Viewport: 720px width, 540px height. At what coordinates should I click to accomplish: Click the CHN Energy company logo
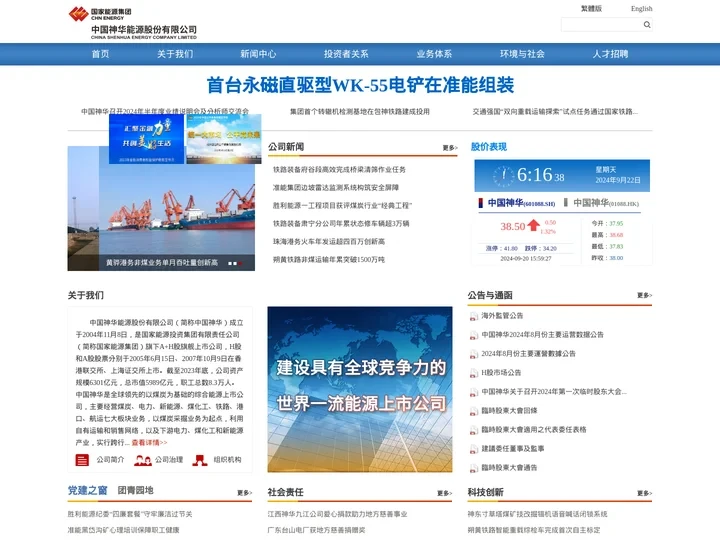[133, 23]
